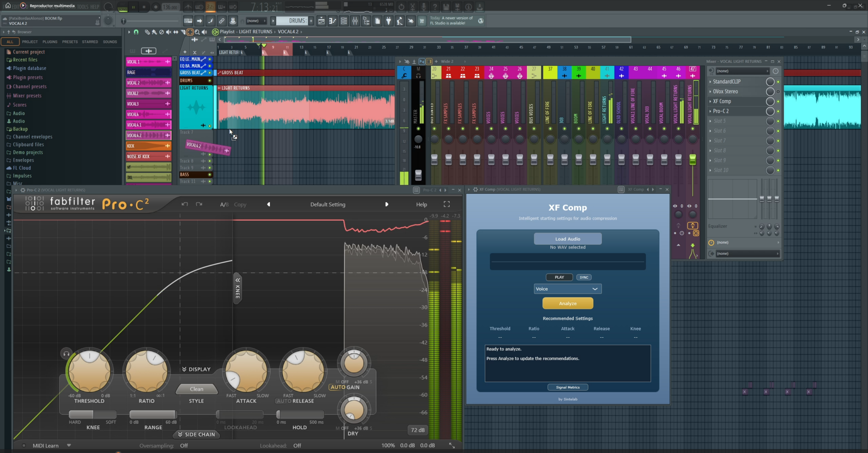
Task: Select the playlist paint brush tool
Action: pos(154,32)
